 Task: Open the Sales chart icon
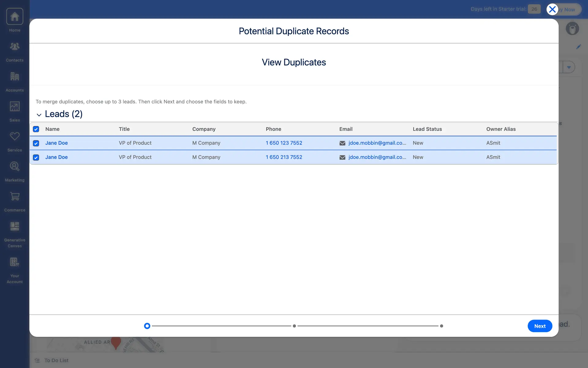(x=14, y=107)
